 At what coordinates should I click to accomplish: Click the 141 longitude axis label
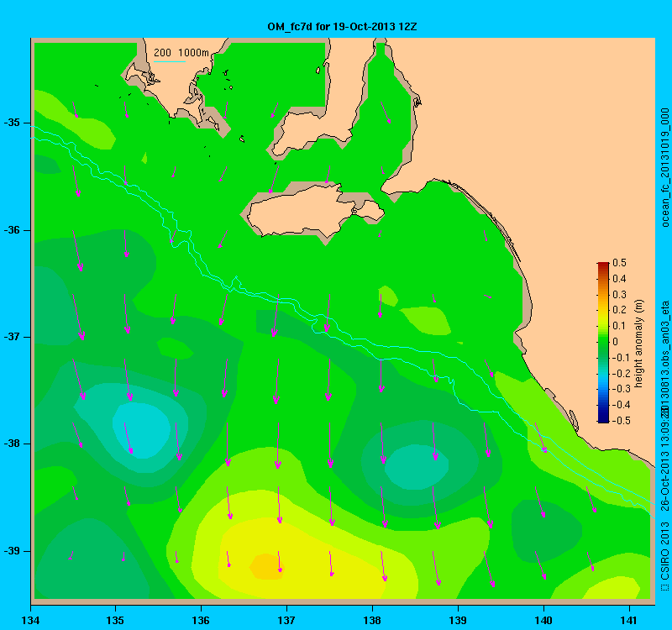click(629, 620)
